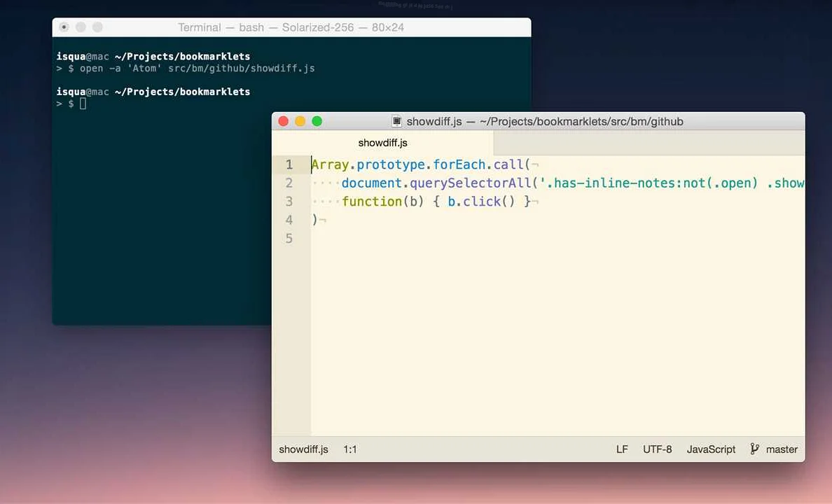Select the showdiff.js editor tab
Viewport: 832px width, 504px height.
click(382, 143)
